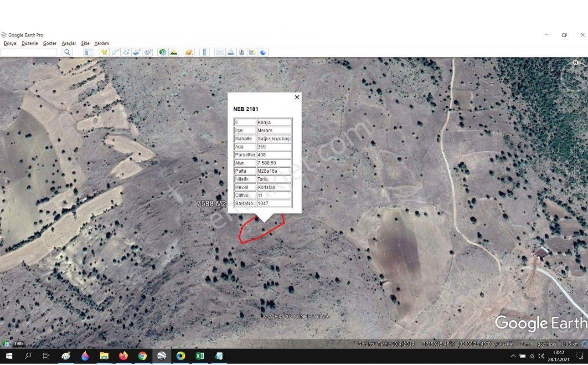Open the Record a Tour tool

coord(148,52)
